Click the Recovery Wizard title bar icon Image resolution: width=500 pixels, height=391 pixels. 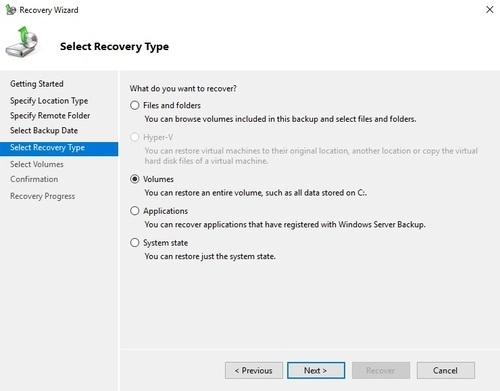10,10
